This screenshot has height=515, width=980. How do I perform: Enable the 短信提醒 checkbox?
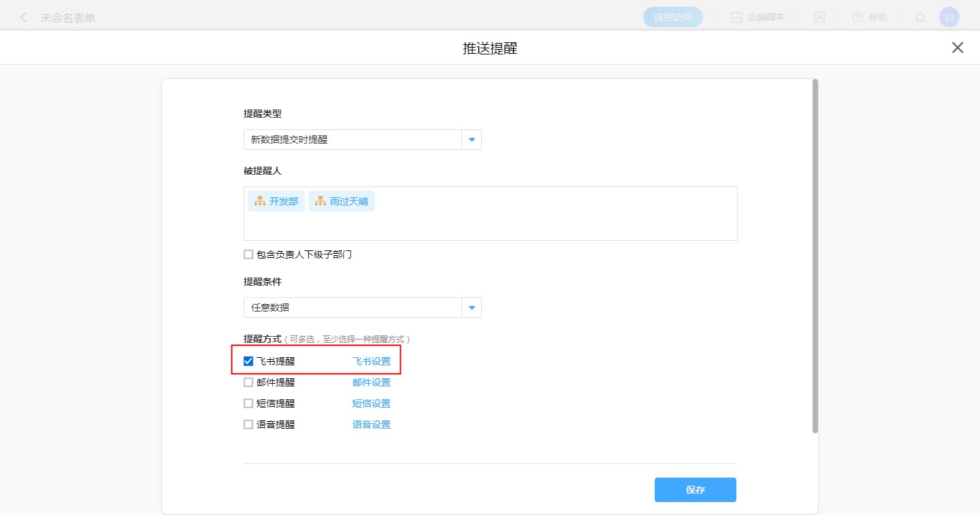tap(248, 403)
